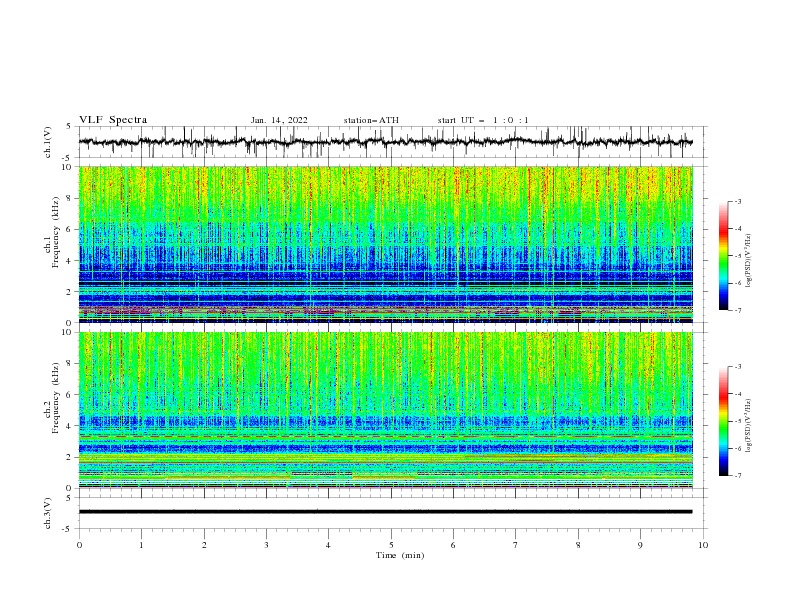Viewport: 792px width, 612px height.
Task: Click the time axis tick label "7"
Action: 516,545
